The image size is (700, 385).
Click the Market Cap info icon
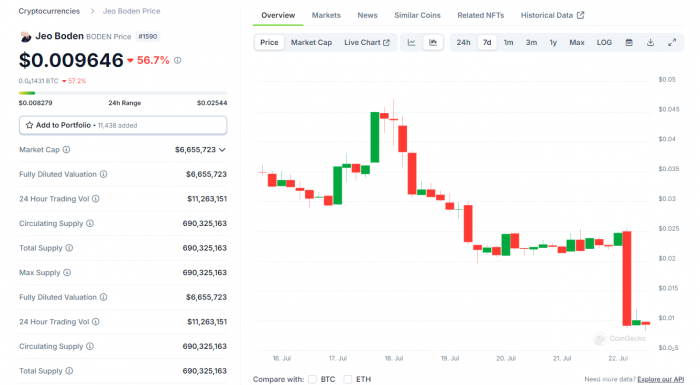(66, 150)
